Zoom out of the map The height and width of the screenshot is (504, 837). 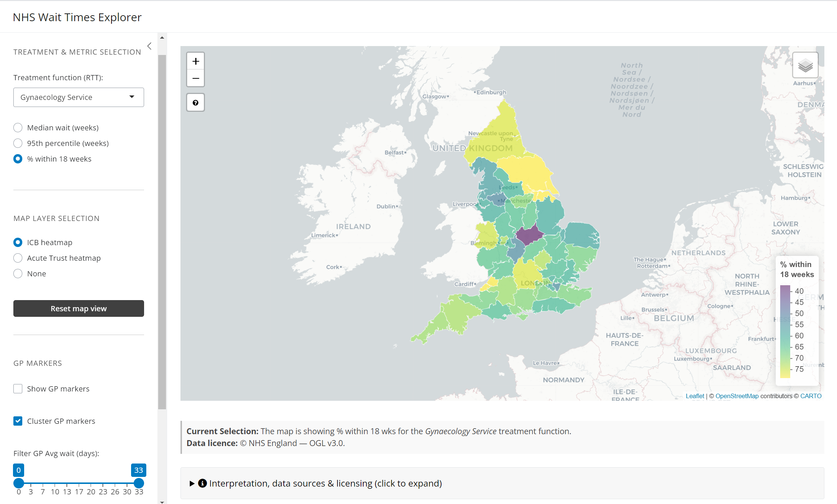tap(196, 78)
